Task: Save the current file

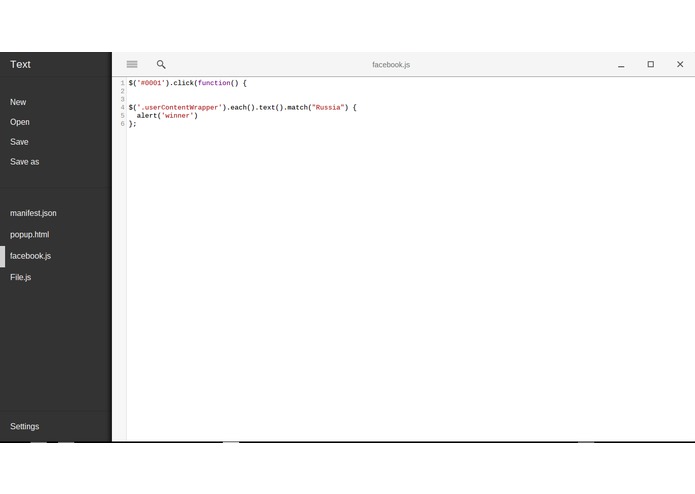Action: [x=19, y=142]
